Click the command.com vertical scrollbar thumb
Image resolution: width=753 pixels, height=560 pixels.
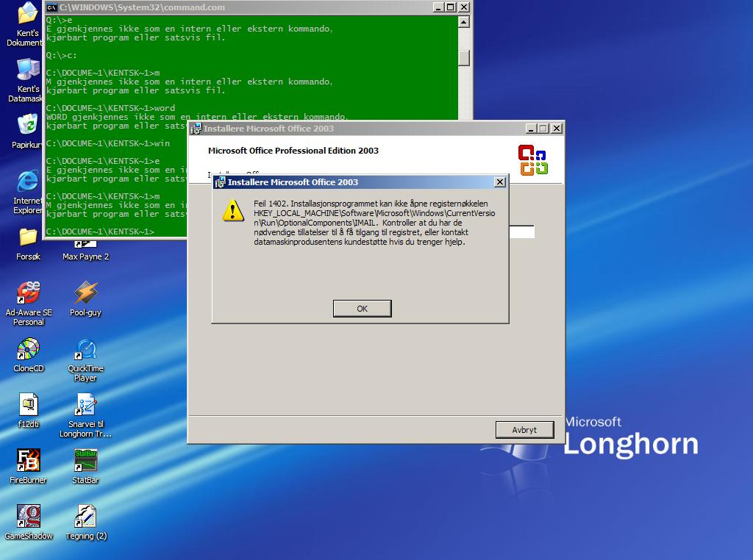pyautogui.click(x=463, y=58)
